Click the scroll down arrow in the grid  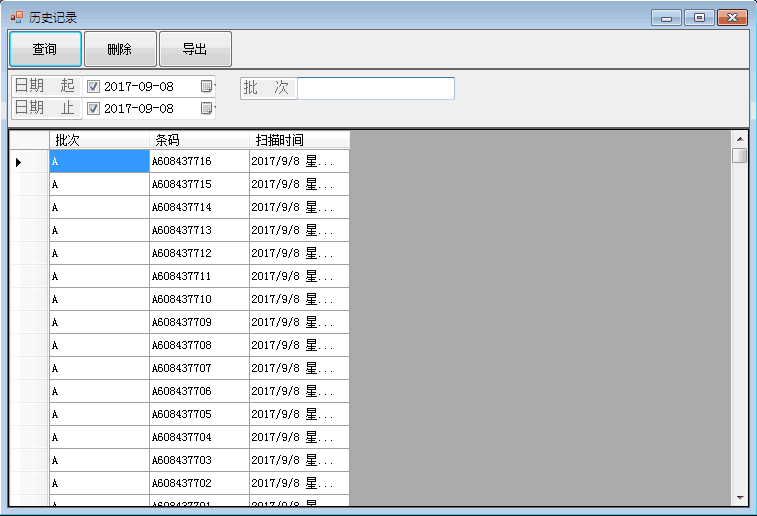point(740,497)
